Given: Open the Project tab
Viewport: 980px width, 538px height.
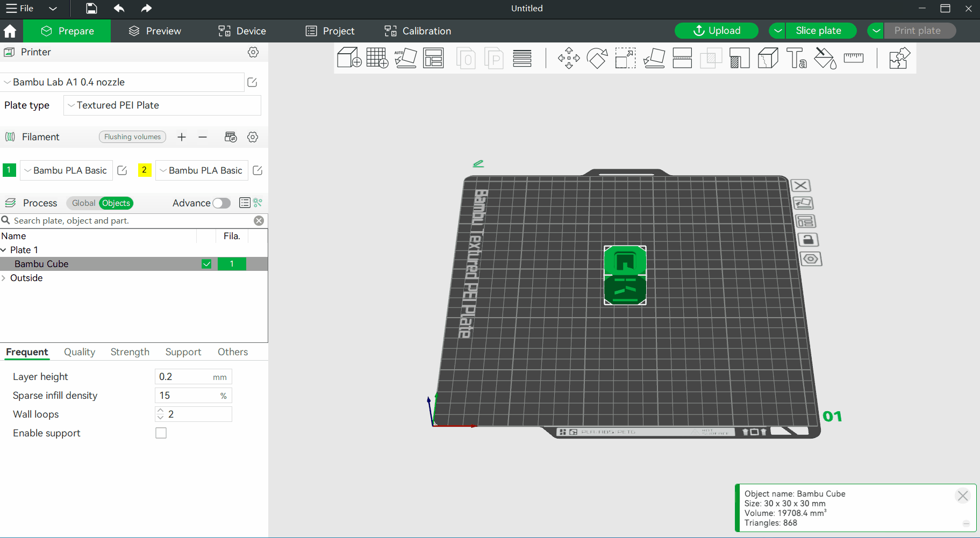Looking at the screenshot, I should coord(330,31).
